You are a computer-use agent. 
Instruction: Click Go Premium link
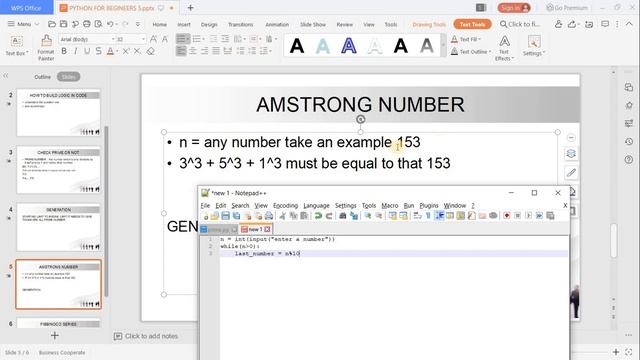pyautogui.click(x=567, y=8)
